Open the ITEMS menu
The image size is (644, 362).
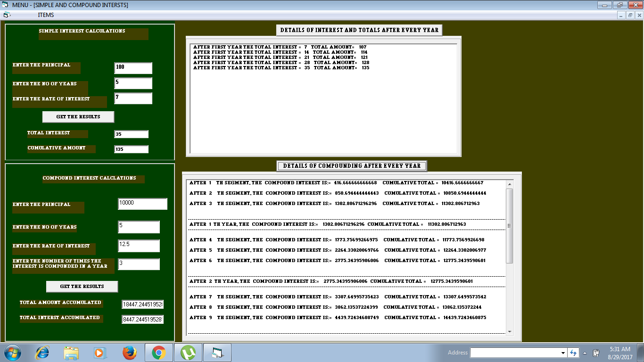coord(46,15)
